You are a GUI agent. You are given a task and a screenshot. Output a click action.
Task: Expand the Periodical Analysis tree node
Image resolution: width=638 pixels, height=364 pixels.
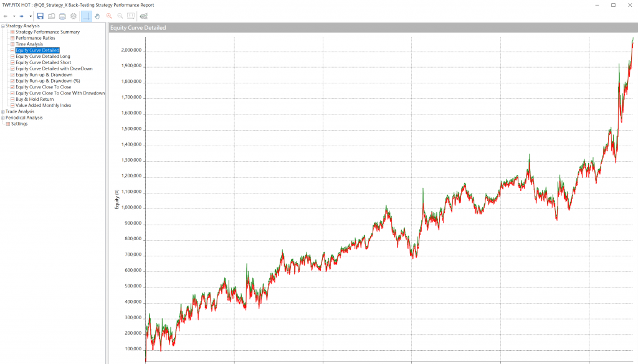(x=3, y=118)
